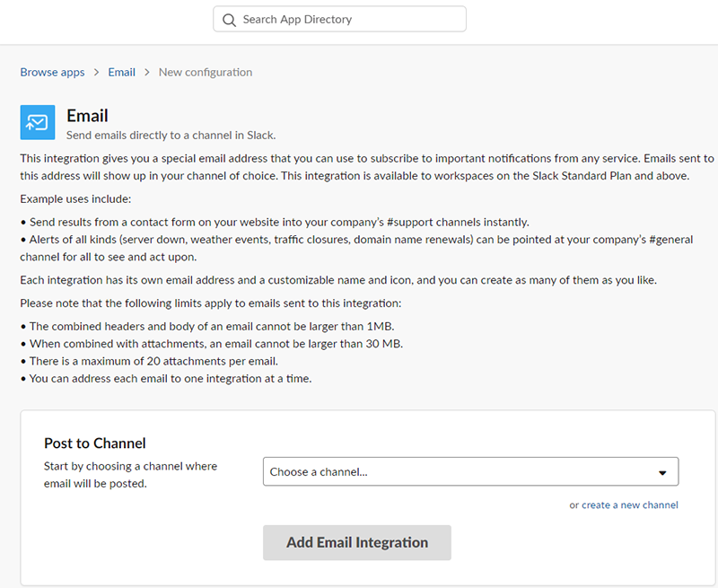Click the dropdown caret on channel selector
This screenshot has height=588, width=718.
coord(663,471)
